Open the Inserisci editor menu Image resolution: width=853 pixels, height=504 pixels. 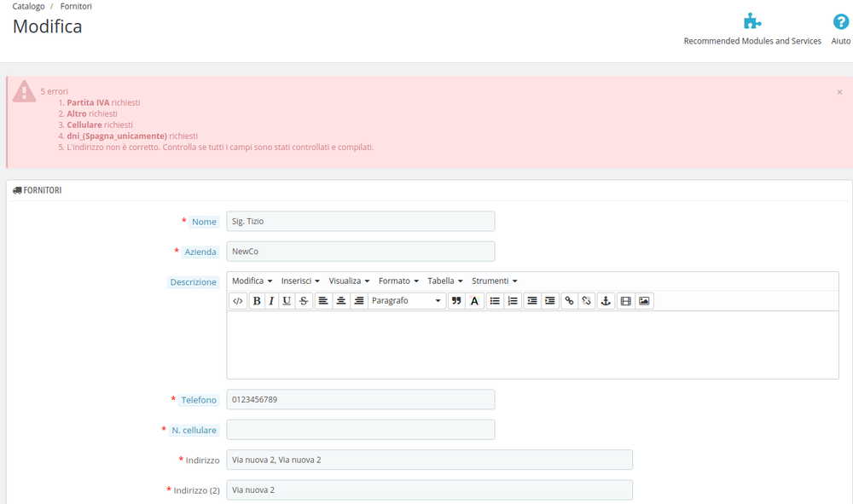point(300,281)
